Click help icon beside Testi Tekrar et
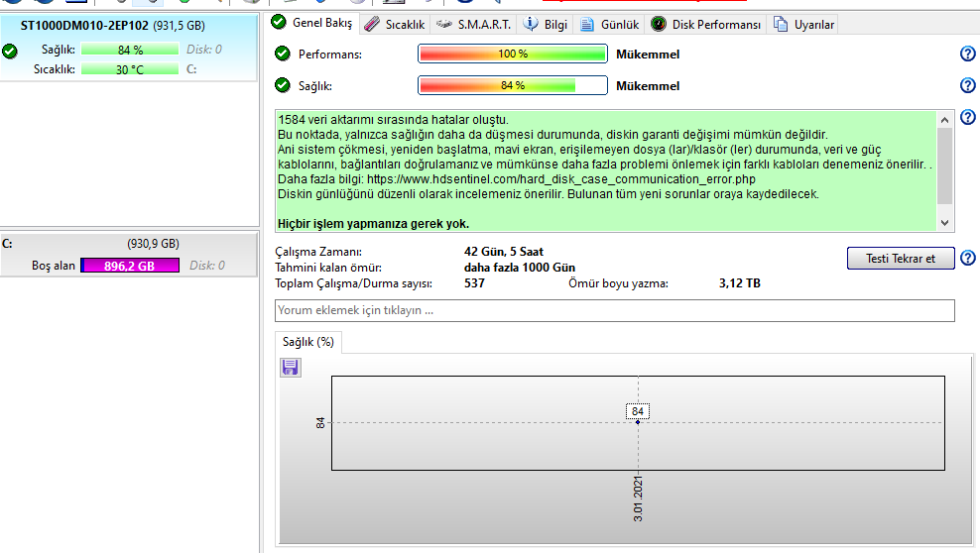The width and height of the screenshot is (980, 553). click(x=967, y=258)
